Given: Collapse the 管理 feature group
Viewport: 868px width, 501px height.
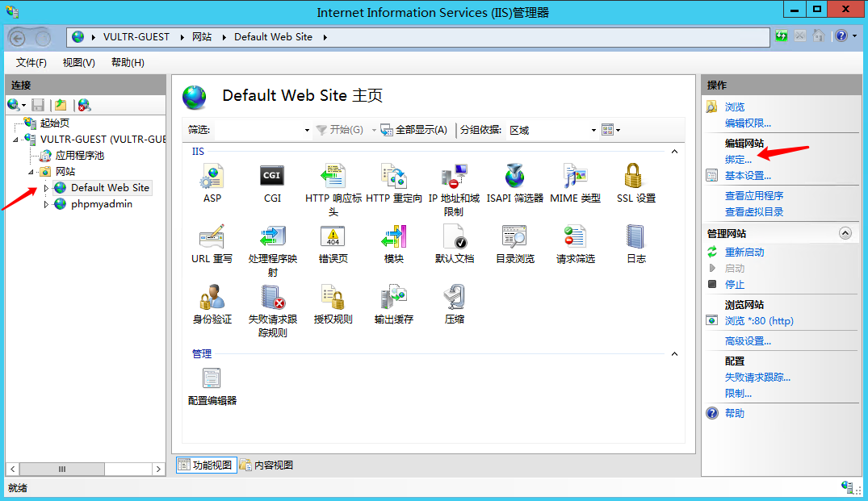Looking at the screenshot, I should [x=674, y=354].
